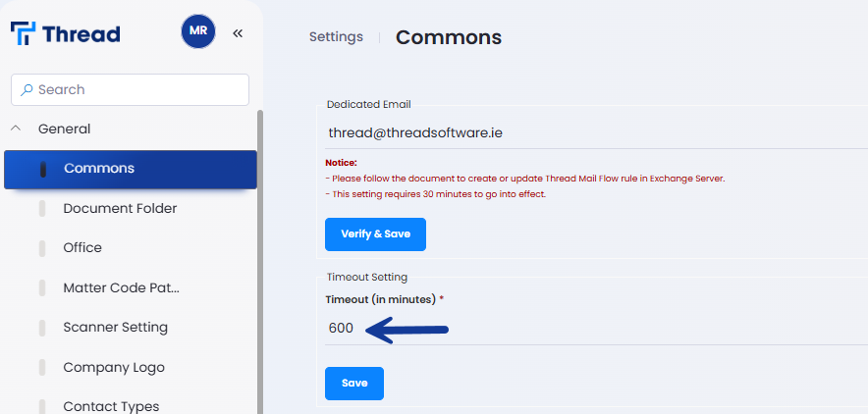Open the MR user avatar menu

click(x=198, y=31)
